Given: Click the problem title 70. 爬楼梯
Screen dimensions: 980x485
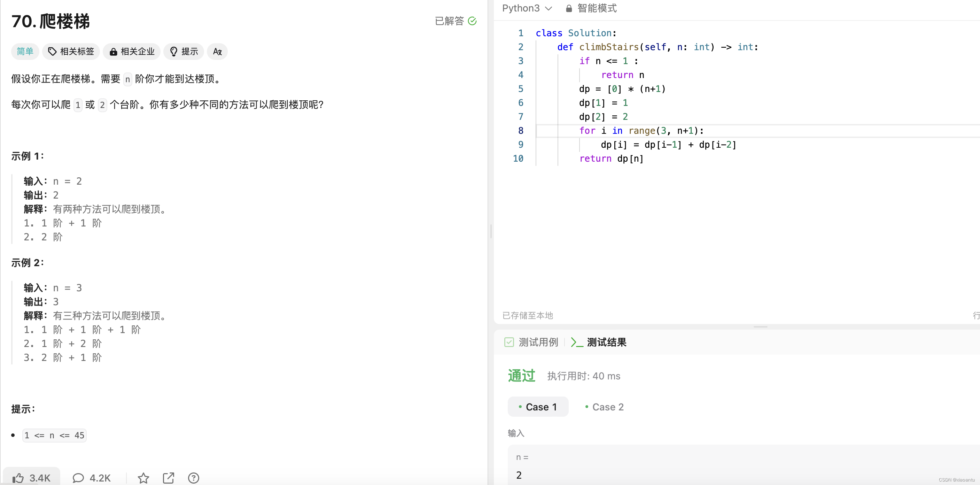Looking at the screenshot, I should coord(50,21).
